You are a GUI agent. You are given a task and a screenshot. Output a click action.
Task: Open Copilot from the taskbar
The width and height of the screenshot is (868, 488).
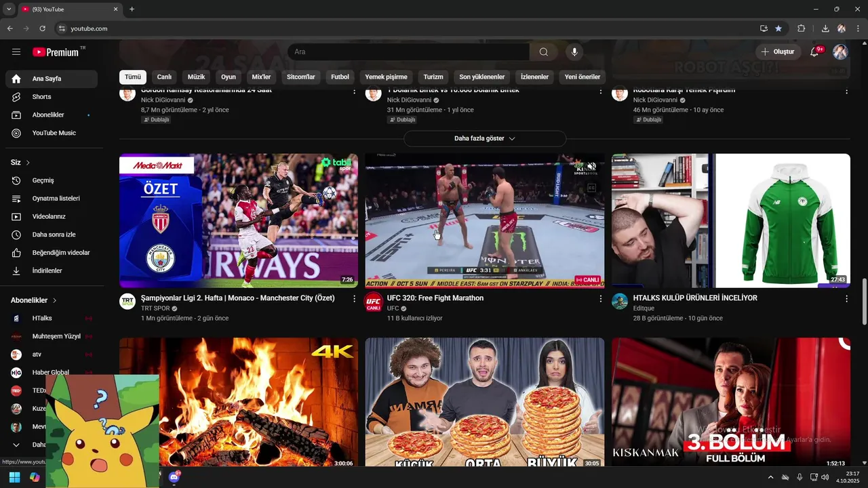(x=35, y=477)
